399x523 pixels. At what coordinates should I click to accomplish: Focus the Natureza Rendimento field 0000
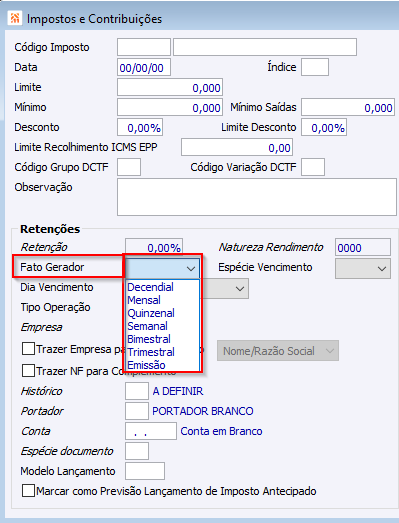(x=363, y=247)
